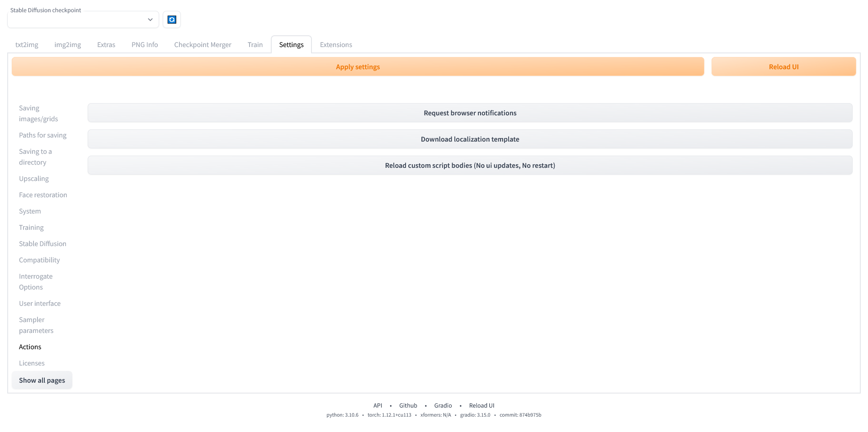Open the Extensions tab

(335, 44)
